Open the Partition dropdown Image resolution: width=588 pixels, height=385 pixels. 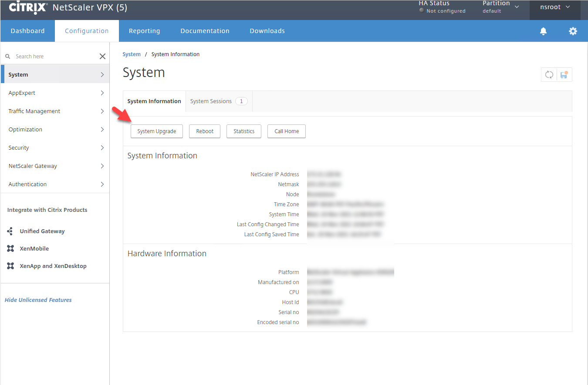pyautogui.click(x=501, y=7)
